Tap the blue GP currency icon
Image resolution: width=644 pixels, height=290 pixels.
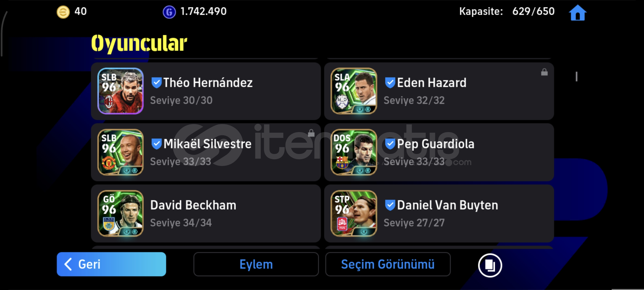[169, 12]
